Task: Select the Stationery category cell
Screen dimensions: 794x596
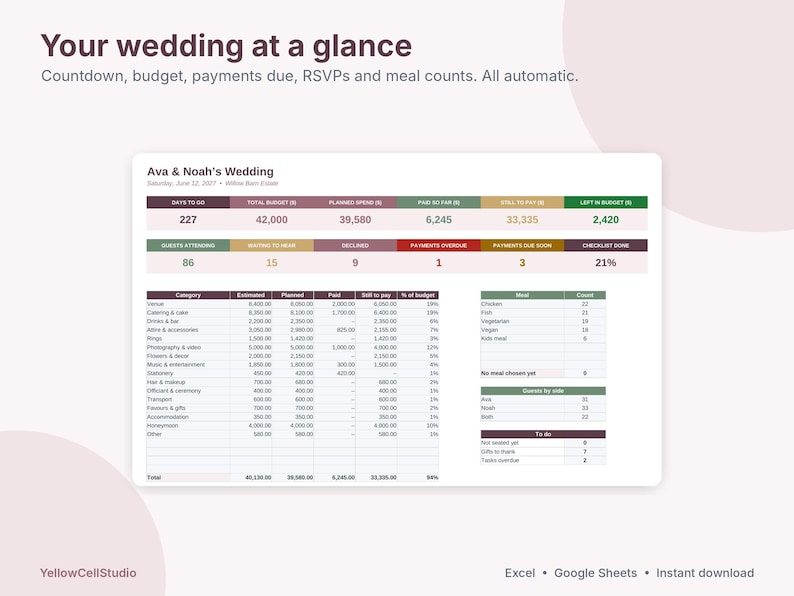Action: tap(188, 373)
